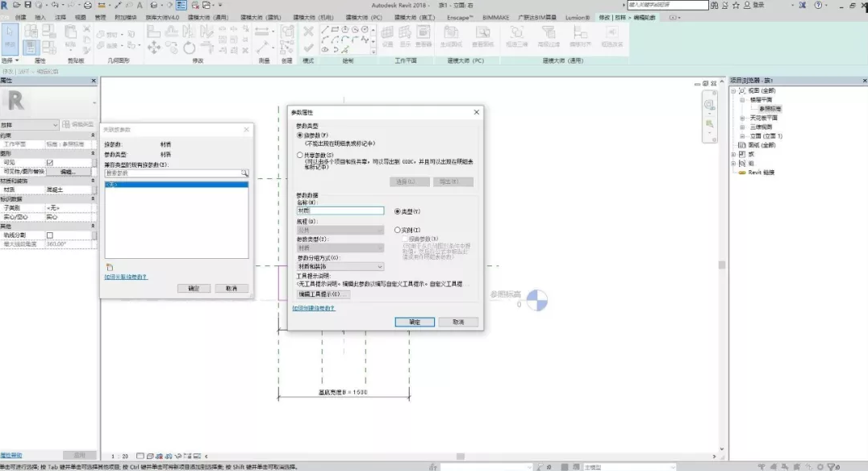Select the 族参数 radio button

[301, 135]
